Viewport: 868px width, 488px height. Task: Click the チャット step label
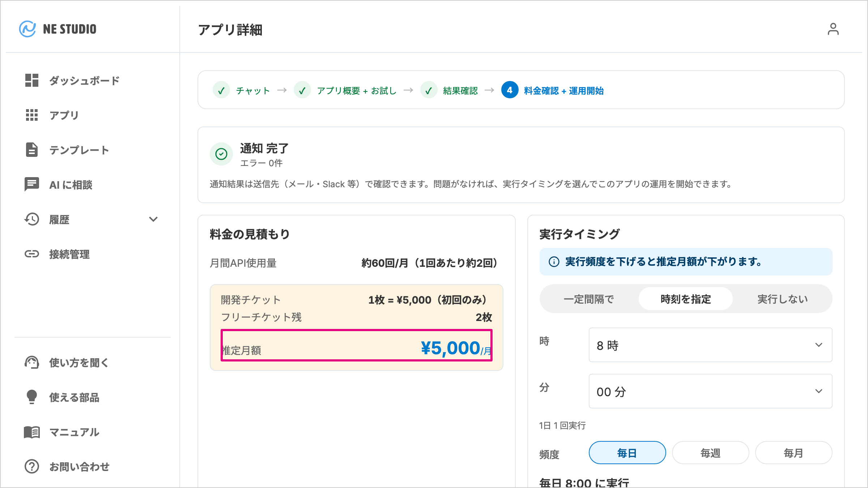(x=253, y=90)
